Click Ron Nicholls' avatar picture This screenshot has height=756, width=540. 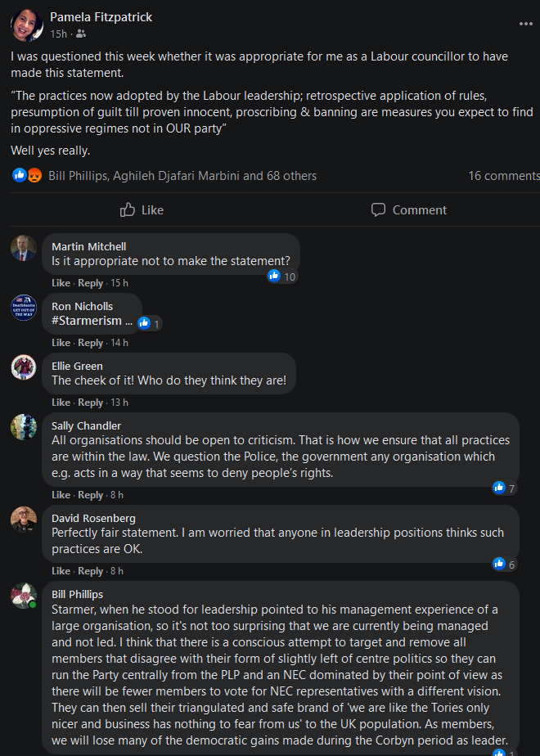pyautogui.click(x=24, y=308)
